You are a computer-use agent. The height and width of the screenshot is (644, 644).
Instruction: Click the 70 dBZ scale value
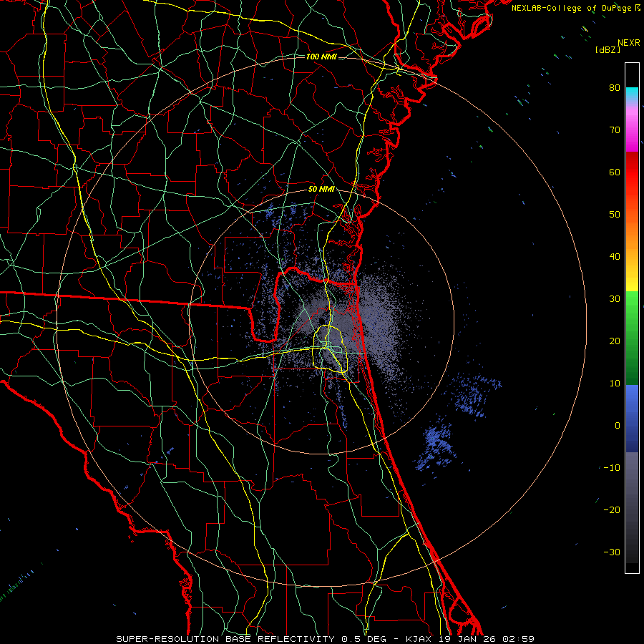(615, 130)
